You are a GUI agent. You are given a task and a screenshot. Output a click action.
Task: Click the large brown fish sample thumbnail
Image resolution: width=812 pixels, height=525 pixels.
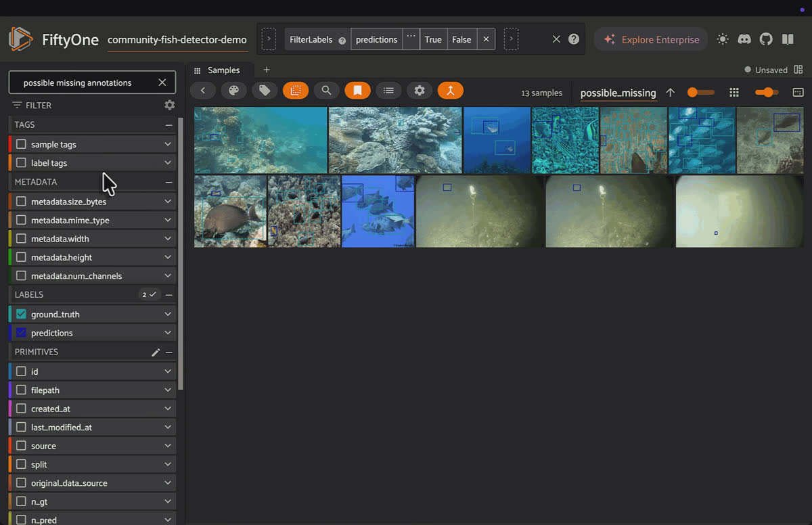click(x=230, y=211)
